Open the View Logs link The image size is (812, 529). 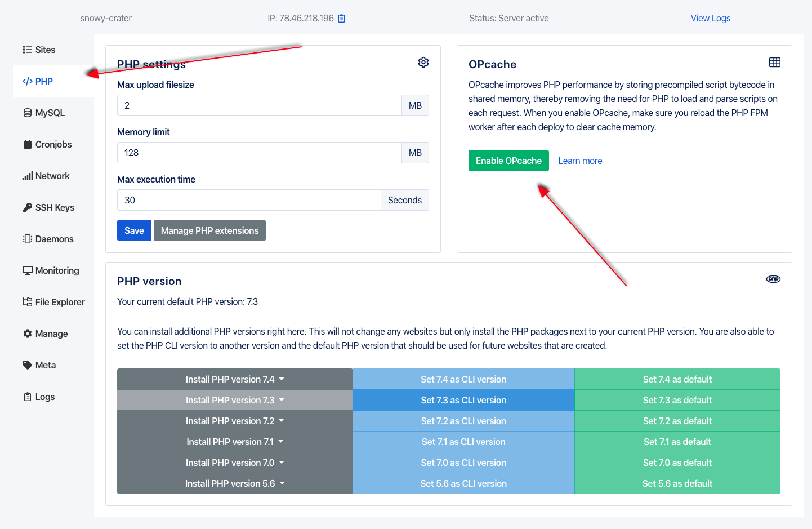tap(711, 18)
